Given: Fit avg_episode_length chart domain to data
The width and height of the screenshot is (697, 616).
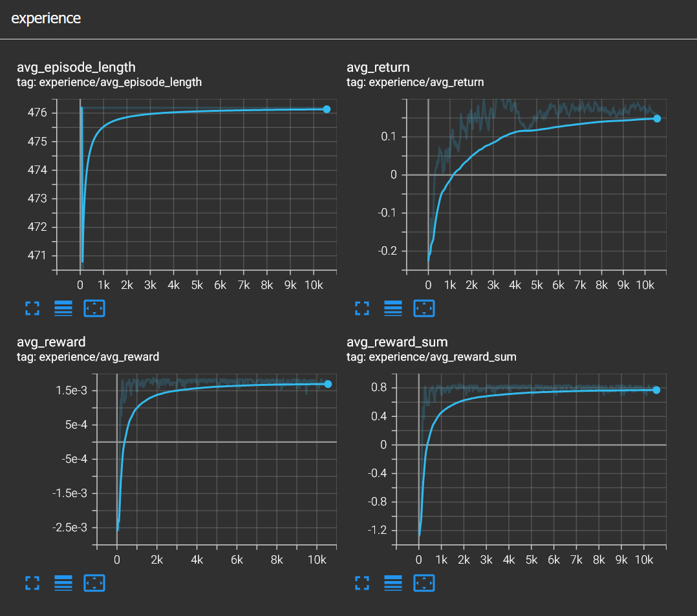Looking at the screenshot, I should [94, 308].
